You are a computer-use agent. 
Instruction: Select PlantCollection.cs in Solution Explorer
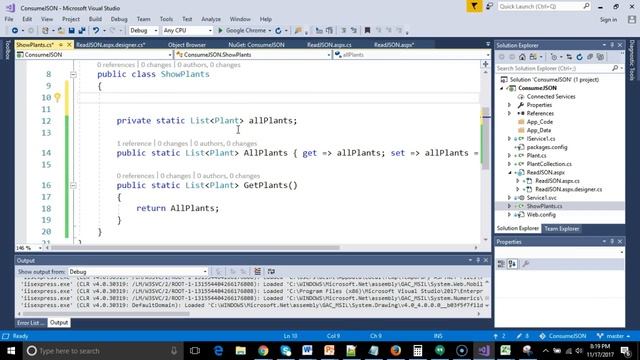tap(549, 164)
